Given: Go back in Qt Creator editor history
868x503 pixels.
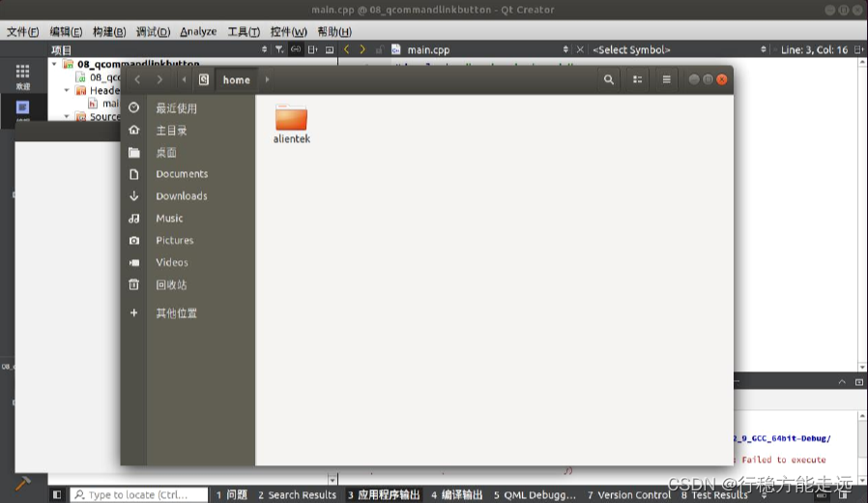Looking at the screenshot, I should click(347, 49).
